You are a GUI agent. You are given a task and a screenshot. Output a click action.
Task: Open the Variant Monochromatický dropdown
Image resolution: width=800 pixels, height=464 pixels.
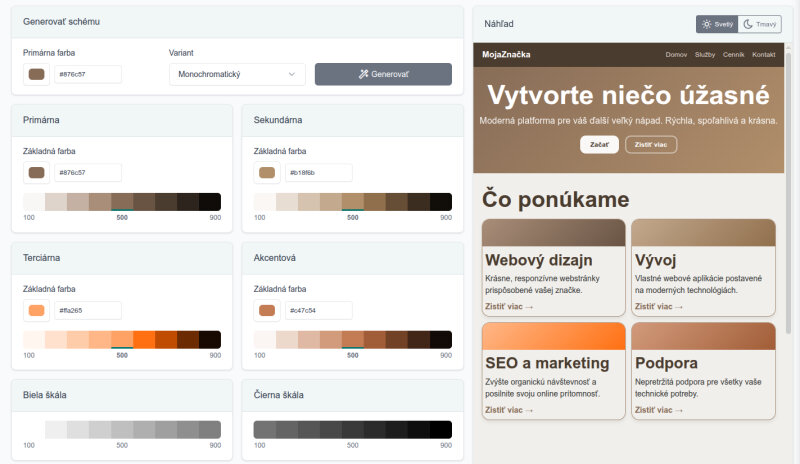click(x=237, y=74)
